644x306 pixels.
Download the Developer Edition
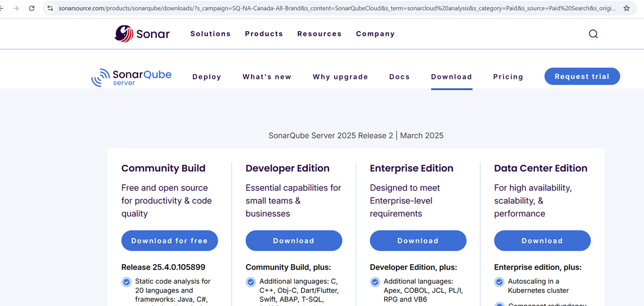pyautogui.click(x=294, y=241)
